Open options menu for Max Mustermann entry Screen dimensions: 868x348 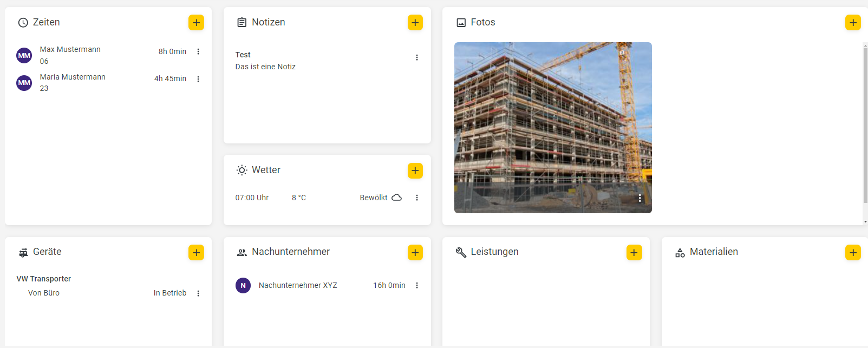(x=198, y=51)
